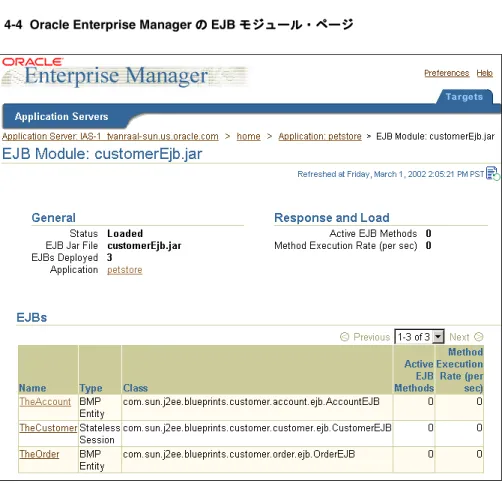Go to Application: petstore breadcrumb
The height and width of the screenshot is (483, 502).
tap(320, 136)
